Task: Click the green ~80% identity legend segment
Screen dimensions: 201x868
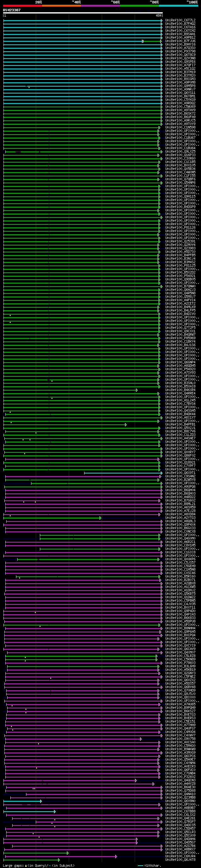Action: [x=139, y=5]
